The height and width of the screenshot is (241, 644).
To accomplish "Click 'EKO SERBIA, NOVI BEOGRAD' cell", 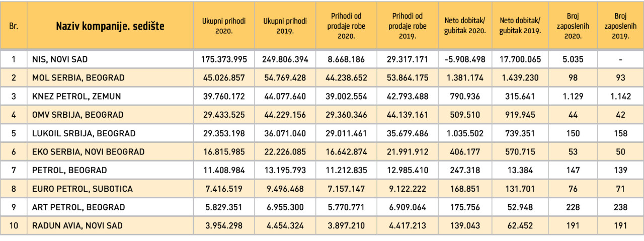I will click(x=110, y=152).
